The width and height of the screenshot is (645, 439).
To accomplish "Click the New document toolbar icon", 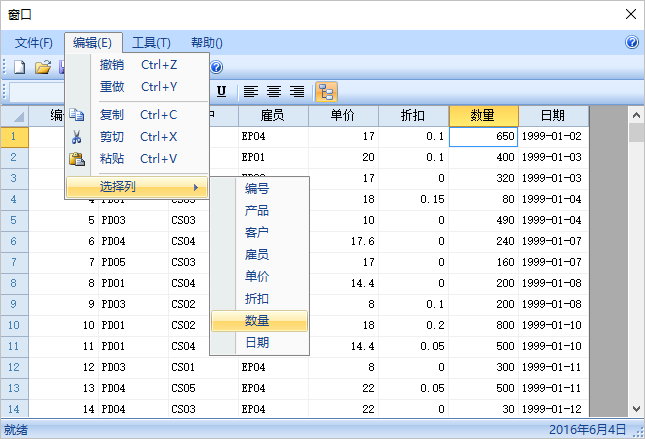I will click(x=21, y=67).
